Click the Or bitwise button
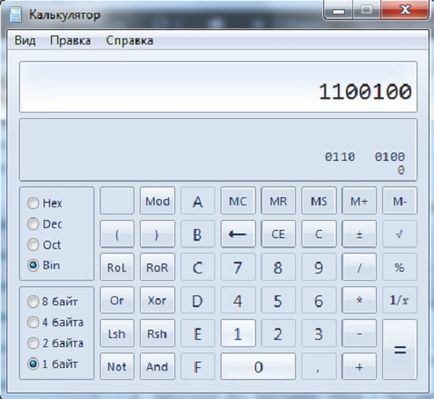434x399 pixels. (117, 300)
